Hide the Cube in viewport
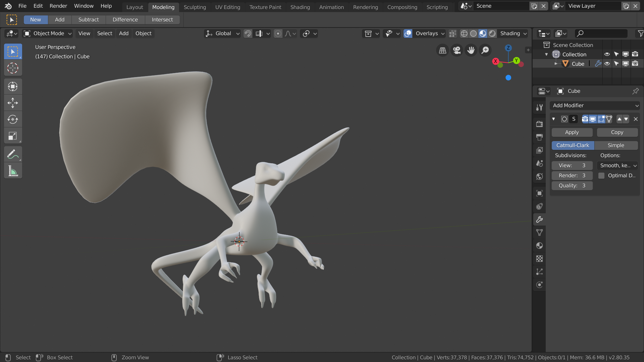This screenshot has height=362, width=644. (x=607, y=64)
